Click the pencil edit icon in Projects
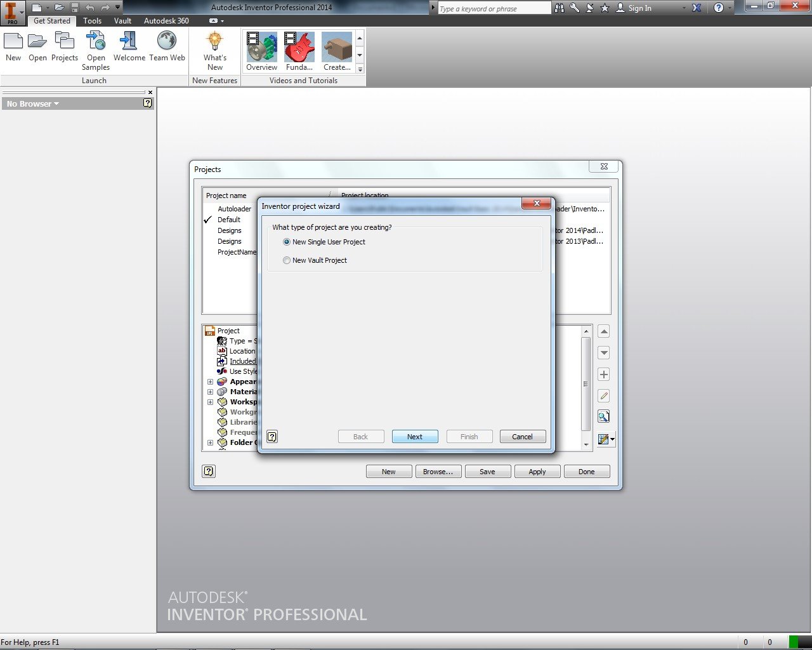Image resolution: width=812 pixels, height=650 pixels. click(604, 395)
